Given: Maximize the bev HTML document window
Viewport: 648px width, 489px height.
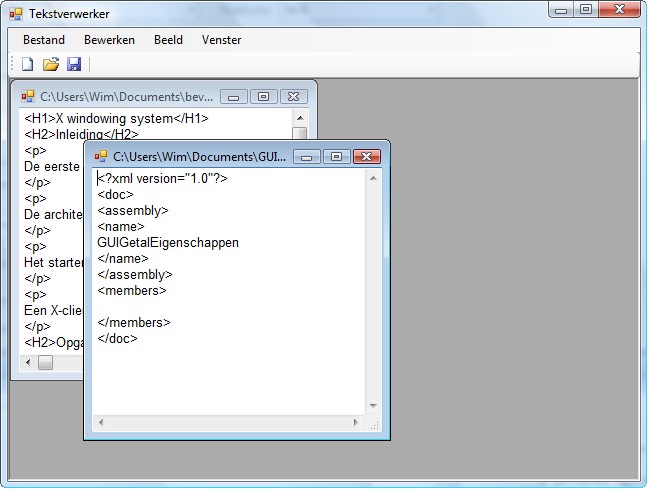Looking at the screenshot, I should [263, 97].
